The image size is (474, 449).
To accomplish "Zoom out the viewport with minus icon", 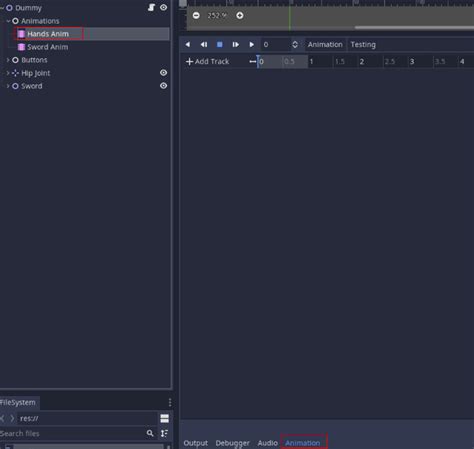I will (x=196, y=15).
